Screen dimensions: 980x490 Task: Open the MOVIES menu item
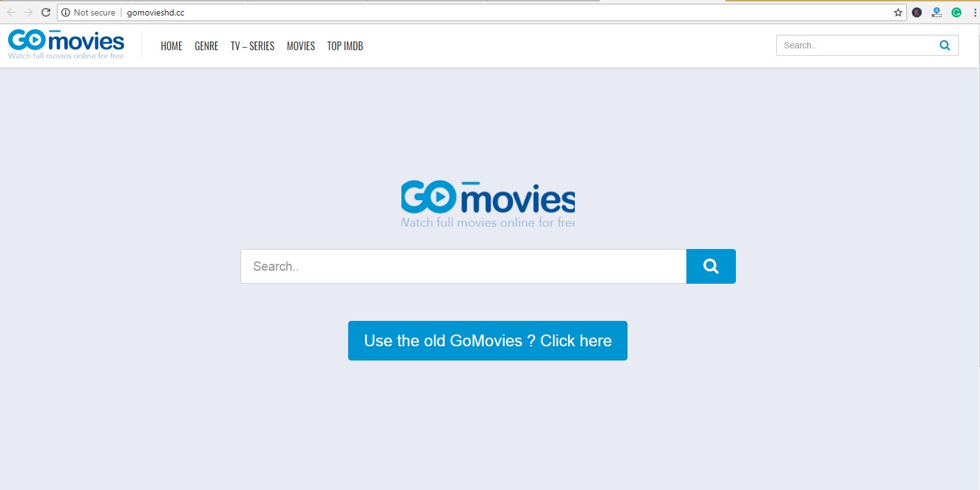(301, 46)
